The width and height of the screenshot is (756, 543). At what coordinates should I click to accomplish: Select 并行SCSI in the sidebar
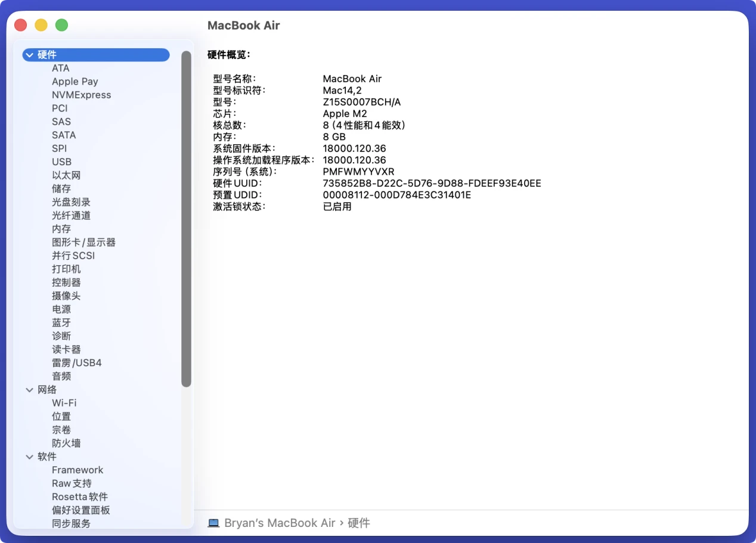coord(73,256)
